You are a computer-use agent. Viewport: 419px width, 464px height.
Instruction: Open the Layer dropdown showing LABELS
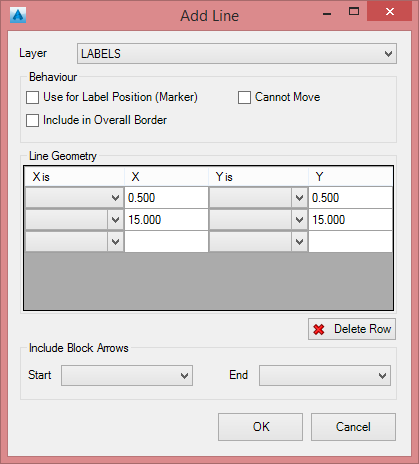point(237,53)
